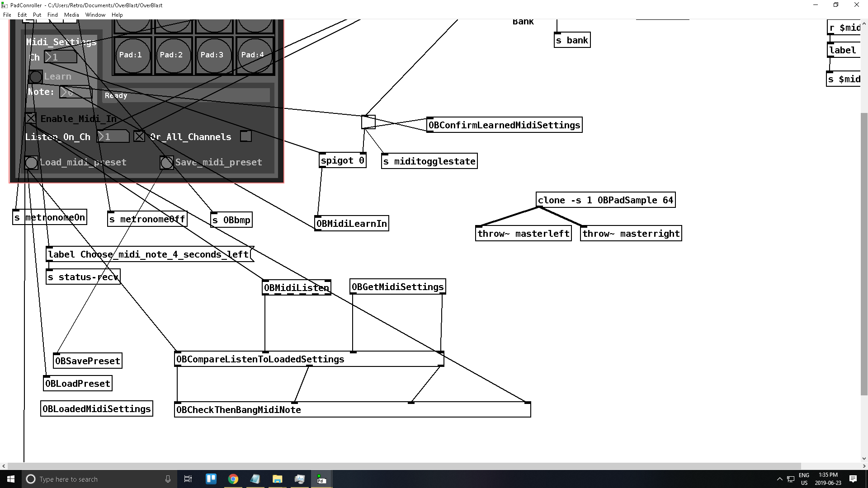Select the OBCompareListenToLoadedSettings object
This screenshot has height=488, width=868.
coord(309,359)
